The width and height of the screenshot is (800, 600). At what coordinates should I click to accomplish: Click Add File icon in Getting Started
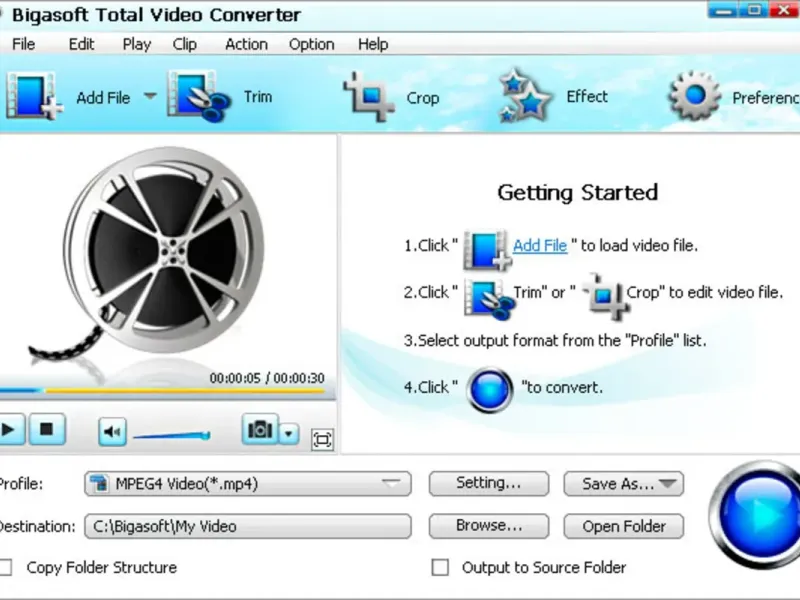[x=487, y=249]
